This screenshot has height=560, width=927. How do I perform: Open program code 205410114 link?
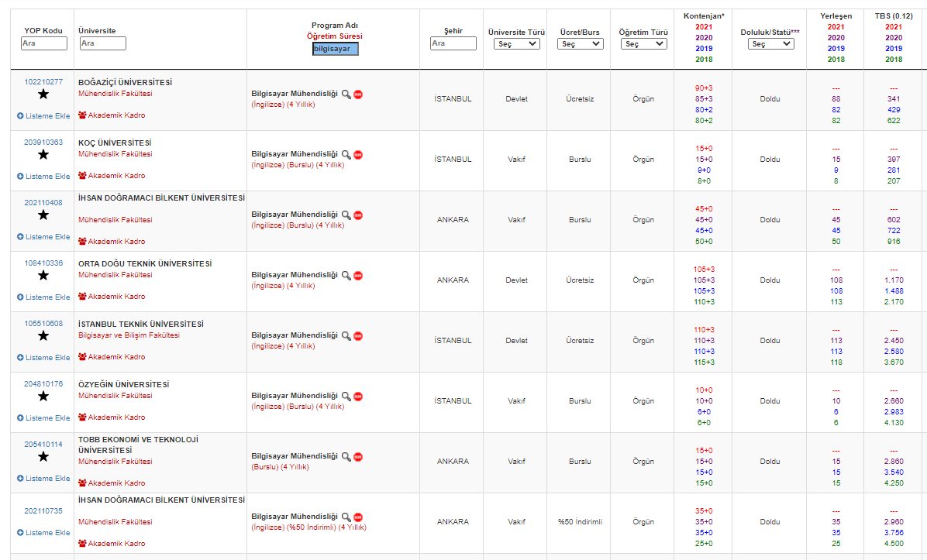43,445
